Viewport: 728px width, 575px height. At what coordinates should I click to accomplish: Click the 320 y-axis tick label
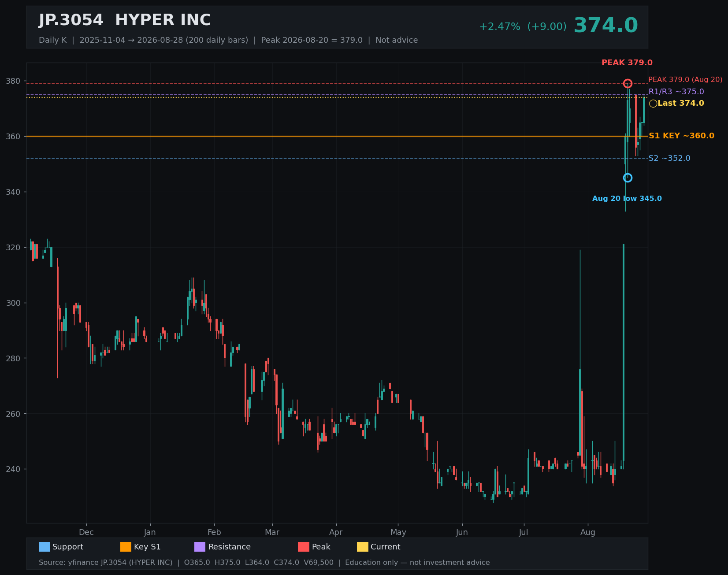[13, 248]
